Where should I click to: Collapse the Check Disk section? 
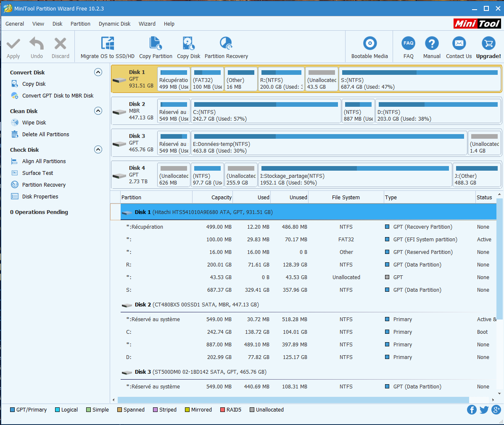[x=98, y=150]
